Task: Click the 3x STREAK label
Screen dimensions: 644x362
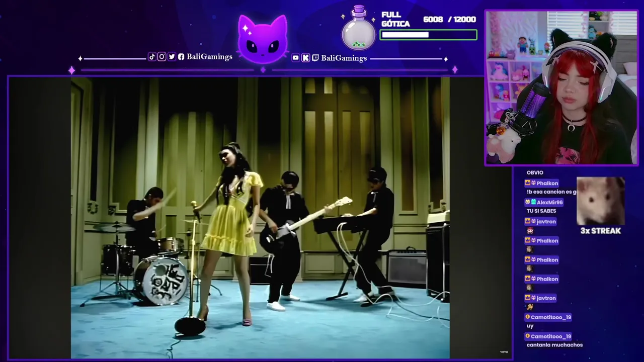Action: (601, 231)
